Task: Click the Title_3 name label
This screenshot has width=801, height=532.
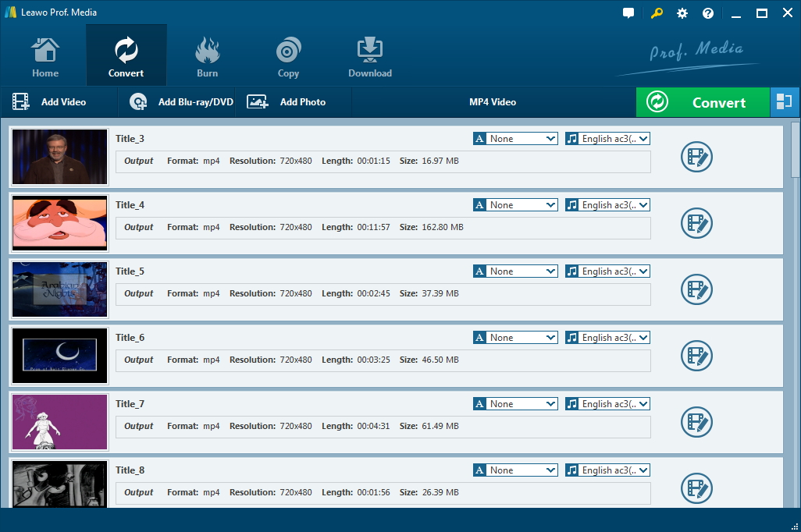Action: [x=130, y=139]
